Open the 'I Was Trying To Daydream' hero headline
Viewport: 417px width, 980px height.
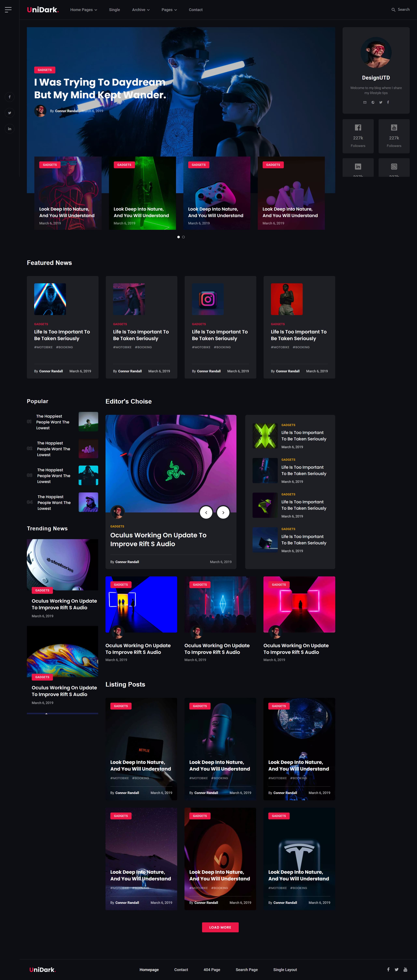coord(100,88)
